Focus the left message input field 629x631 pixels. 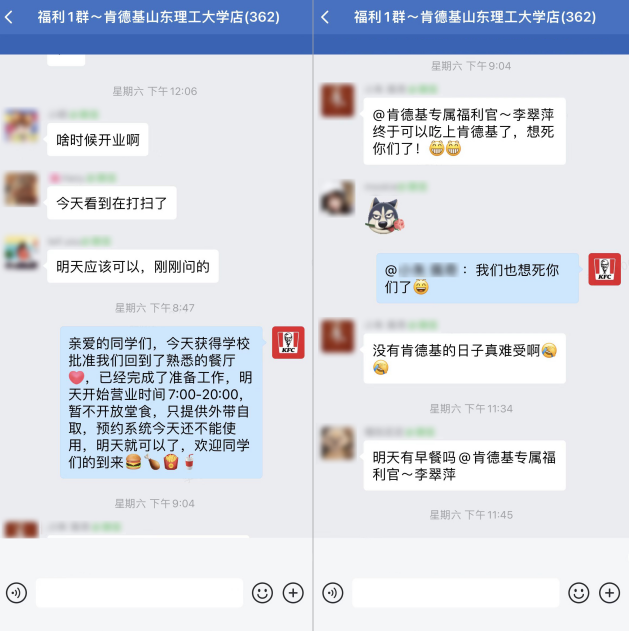[x=139, y=593]
